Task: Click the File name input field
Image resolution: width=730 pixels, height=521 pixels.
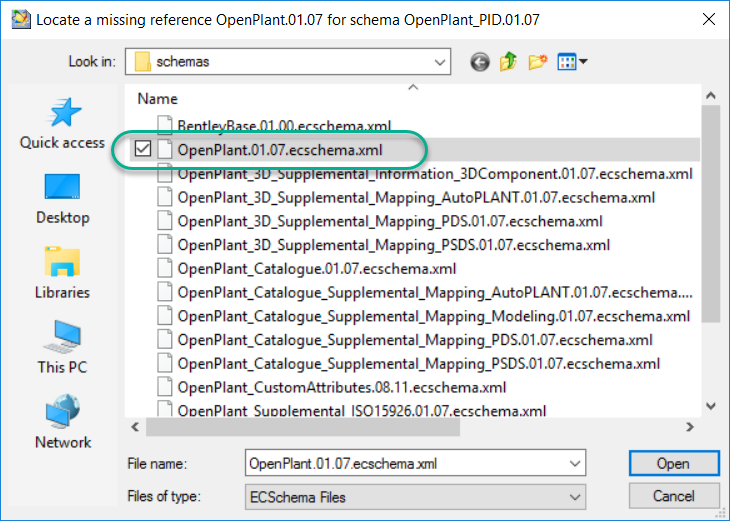Action: pos(415,464)
